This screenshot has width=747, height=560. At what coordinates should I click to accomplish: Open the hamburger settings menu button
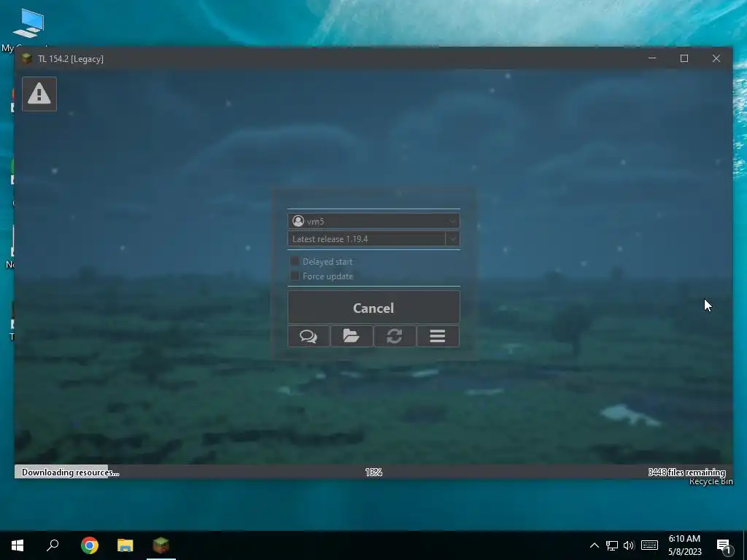tap(438, 336)
